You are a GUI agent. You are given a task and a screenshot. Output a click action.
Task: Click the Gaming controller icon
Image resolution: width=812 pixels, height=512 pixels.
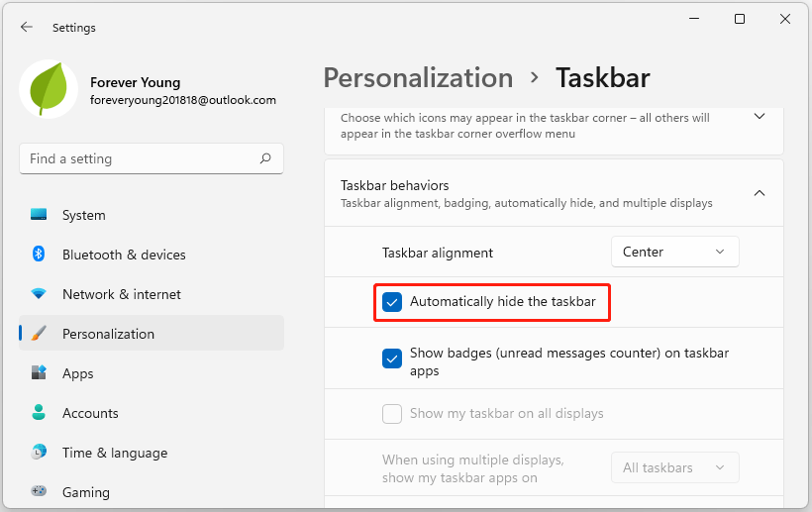point(39,491)
